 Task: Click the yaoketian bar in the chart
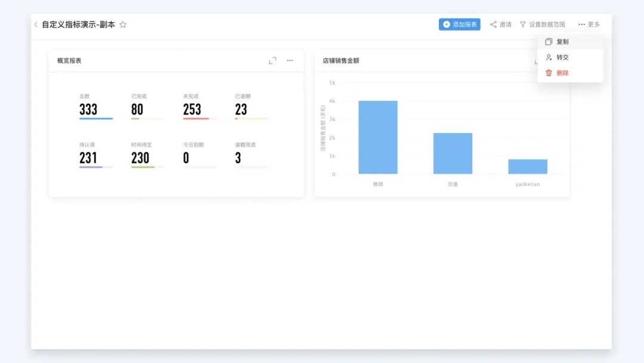(x=528, y=167)
